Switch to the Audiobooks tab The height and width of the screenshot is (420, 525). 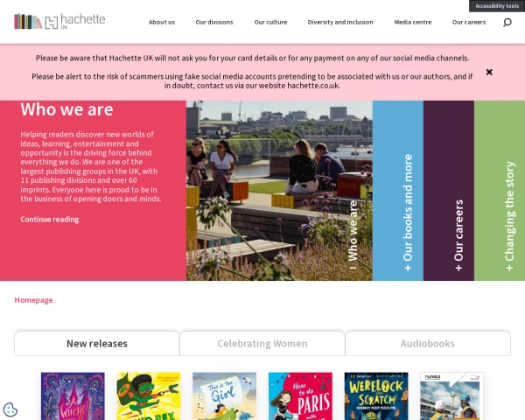(x=428, y=343)
